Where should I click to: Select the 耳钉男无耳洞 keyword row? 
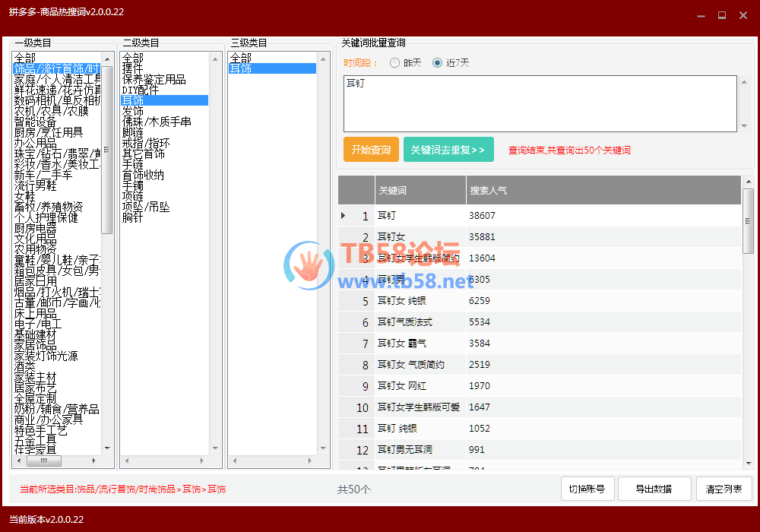(x=540, y=450)
